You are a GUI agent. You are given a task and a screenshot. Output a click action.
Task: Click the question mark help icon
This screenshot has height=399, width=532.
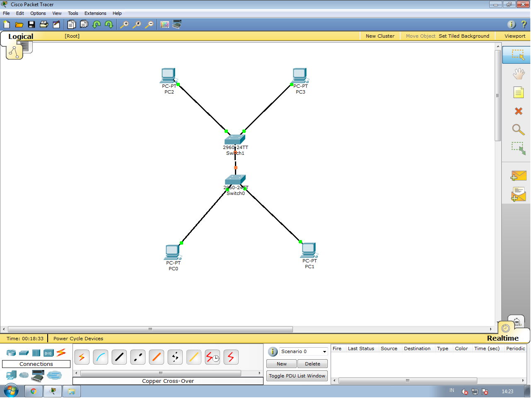pos(524,24)
